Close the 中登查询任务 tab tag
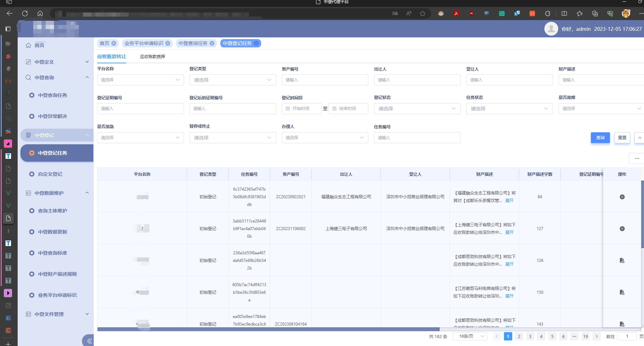644x346 pixels. pyautogui.click(x=212, y=43)
